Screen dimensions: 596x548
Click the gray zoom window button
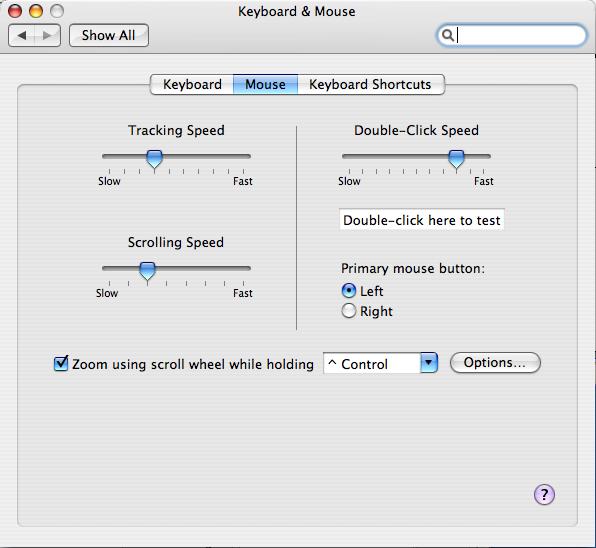pyautogui.click(x=57, y=11)
